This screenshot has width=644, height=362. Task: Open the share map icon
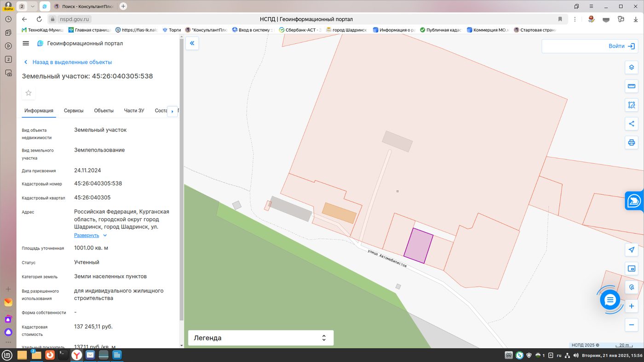pos(632,124)
